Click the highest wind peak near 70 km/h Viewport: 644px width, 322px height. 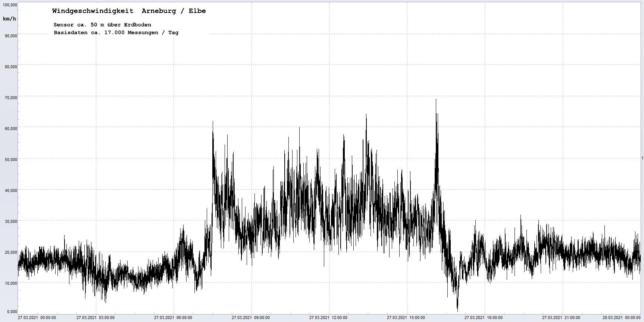click(436, 100)
